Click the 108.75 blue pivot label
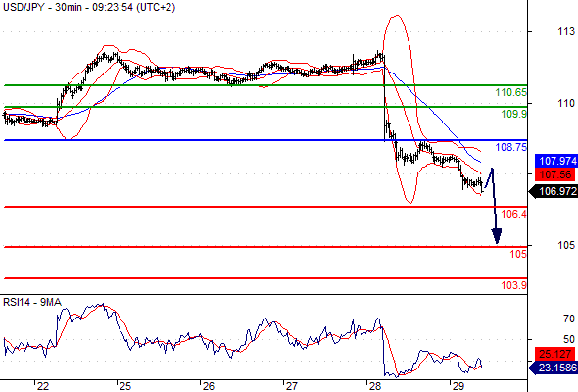 (x=511, y=147)
